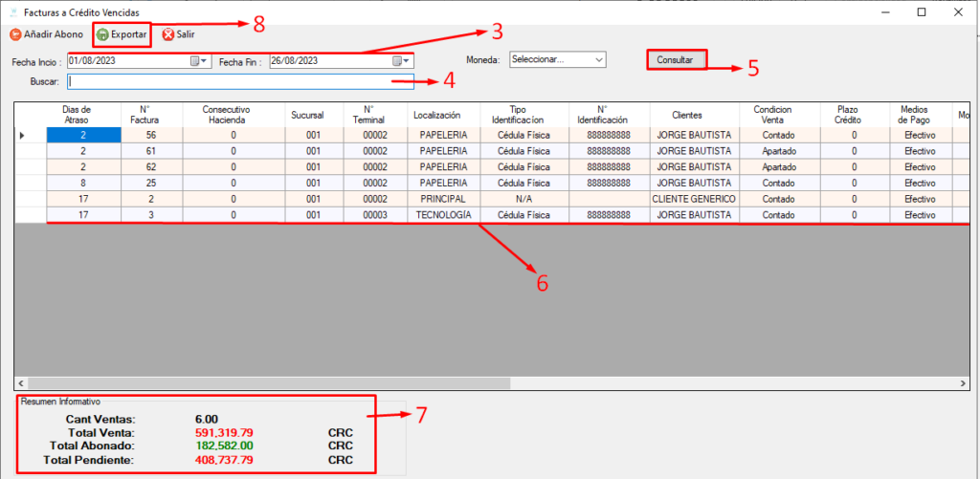Click the row selector arrow of first row
Image resolution: width=980 pixels, height=479 pixels.
point(23,136)
